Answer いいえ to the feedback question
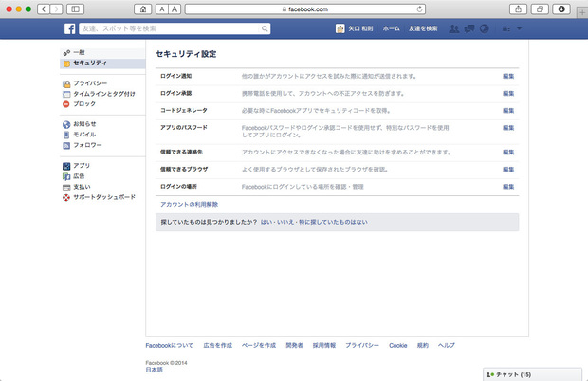 285,222
